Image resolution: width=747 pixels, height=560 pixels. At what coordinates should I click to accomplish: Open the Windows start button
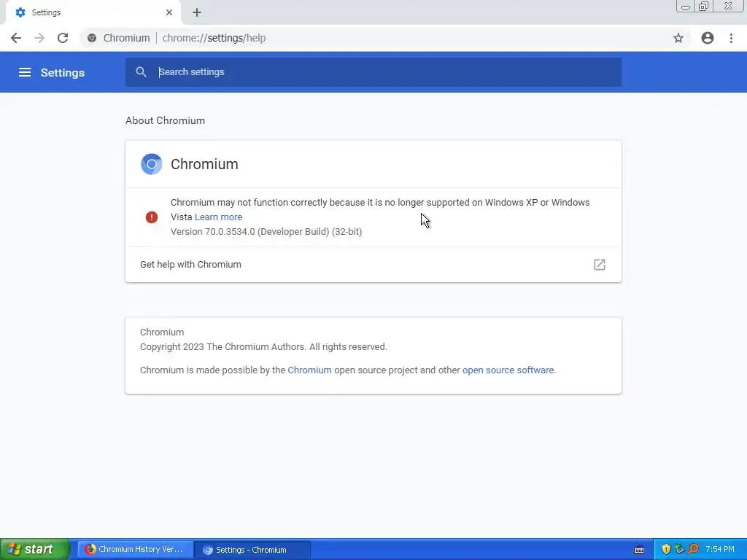coord(35,549)
